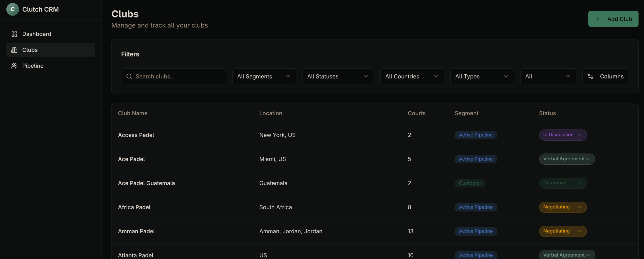The image size is (644, 259).
Task: Switch to the Pipeline section
Action: coord(33,66)
